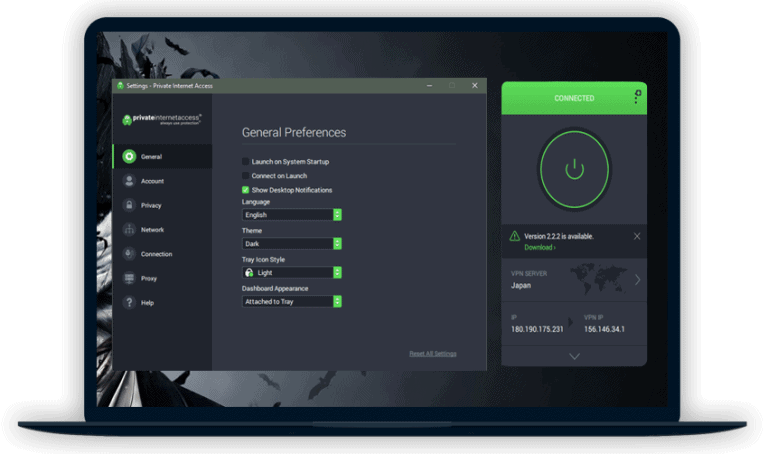This screenshot has width=768, height=454.
Task: Click the update warning triangle icon
Action: [x=514, y=236]
